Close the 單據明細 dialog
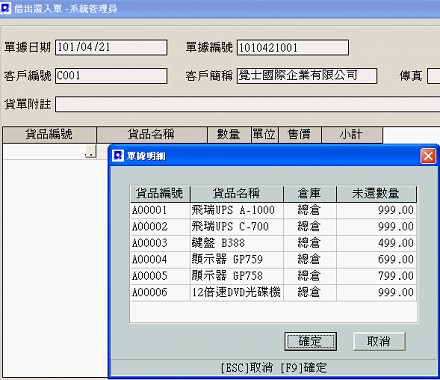Screen dimensions: 440x380 point(428,156)
